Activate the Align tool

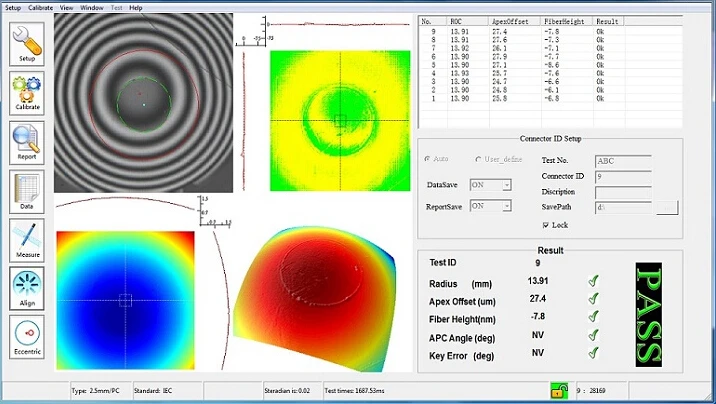pyautogui.click(x=27, y=288)
